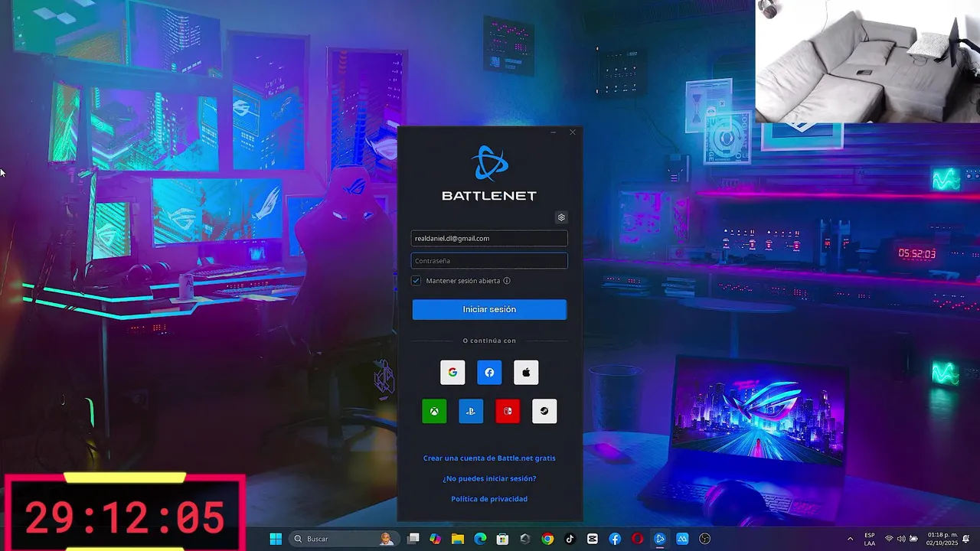Viewport: 980px width, 551px height.
Task: Open Microsoft Store from taskbar
Action: pos(502,539)
